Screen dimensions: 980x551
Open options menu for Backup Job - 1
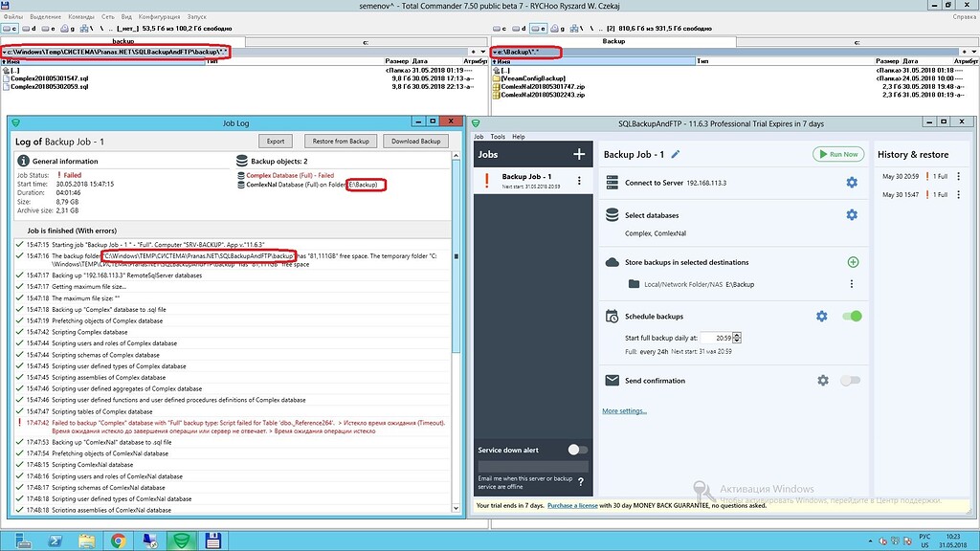[579, 181]
